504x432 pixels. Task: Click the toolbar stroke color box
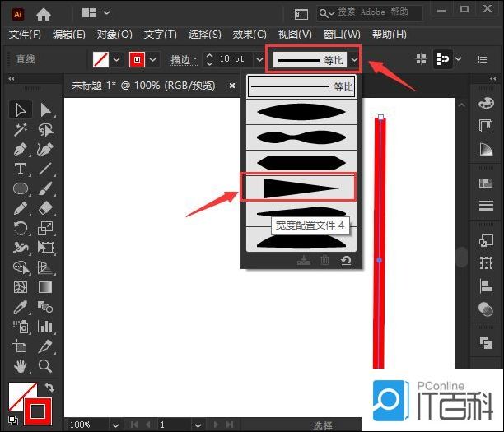tap(38, 411)
